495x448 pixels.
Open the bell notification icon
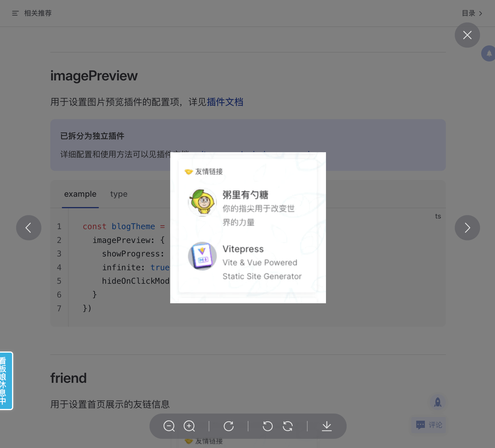489,53
